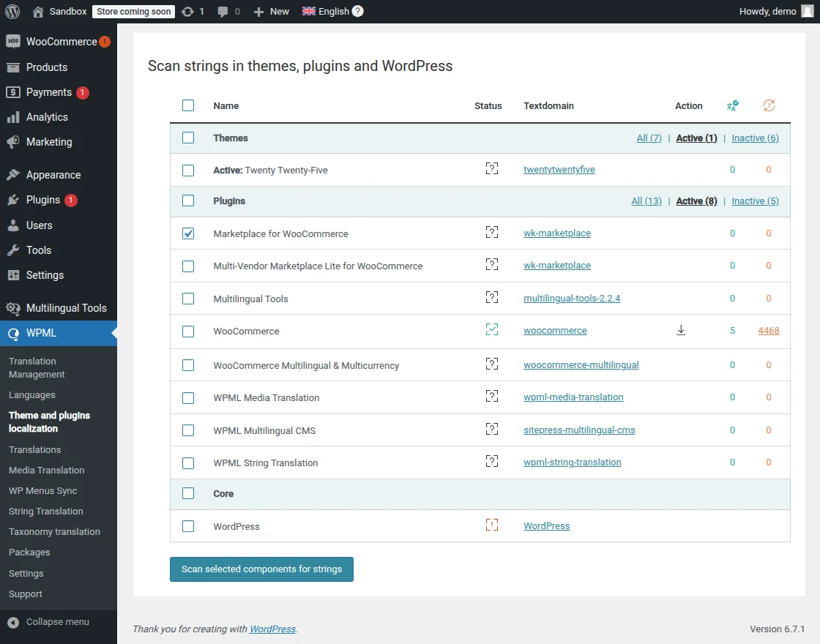820x644 pixels.
Task: Click the download icon in the WooCommerce row
Action: click(681, 330)
